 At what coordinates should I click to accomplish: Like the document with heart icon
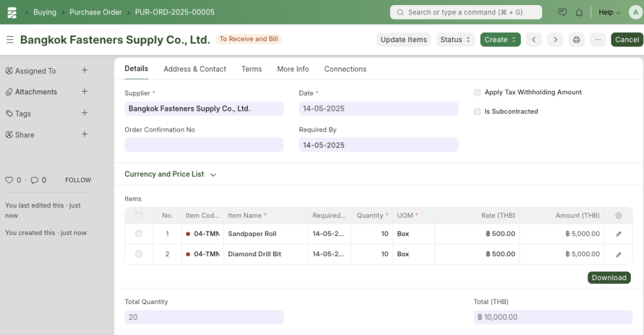click(x=9, y=180)
